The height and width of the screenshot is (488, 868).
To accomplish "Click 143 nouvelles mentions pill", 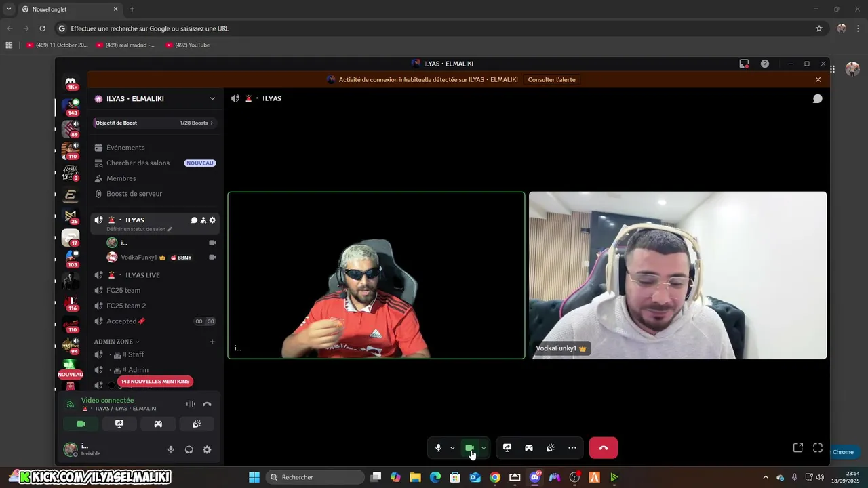I will (155, 382).
